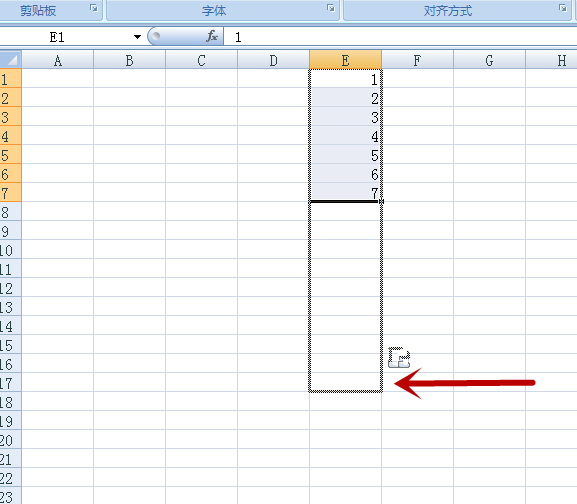The width and height of the screenshot is (577, 504).
Task: Select column B header
Action: [x=130, y=60]
